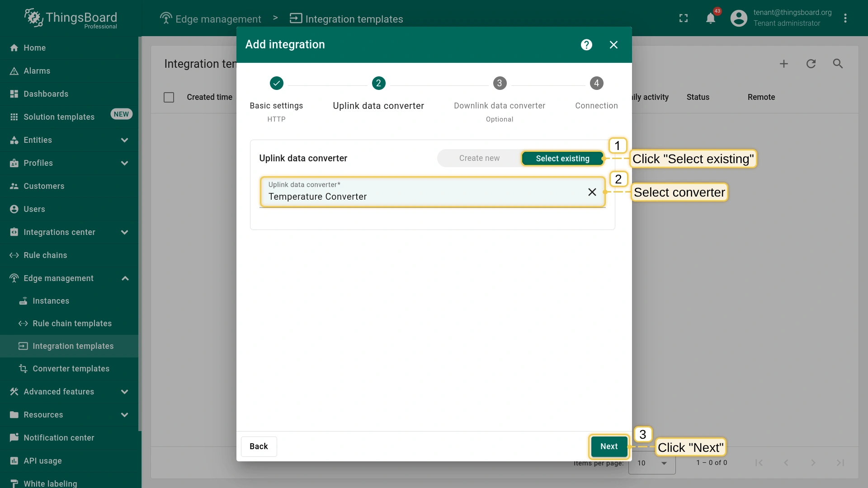The height and width of the screenshot is (488, 868).
Task: Open the three-dot user menu
Action: 845,19
